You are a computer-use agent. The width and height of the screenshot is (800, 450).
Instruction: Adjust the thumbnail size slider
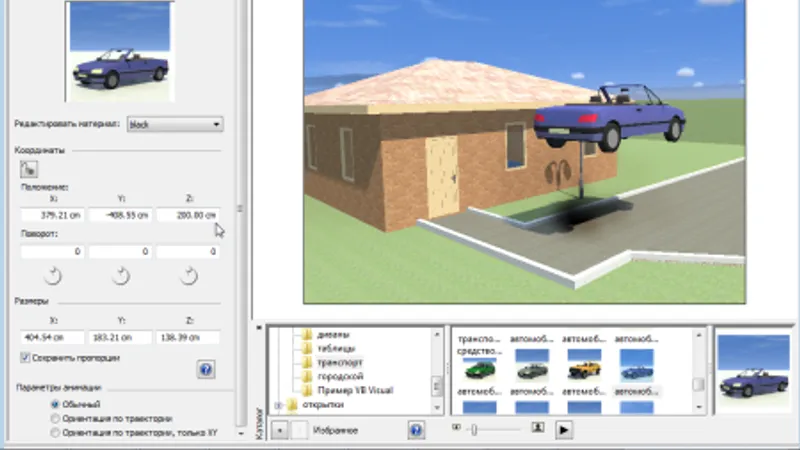pyautogui.click(x=474, y=430)
